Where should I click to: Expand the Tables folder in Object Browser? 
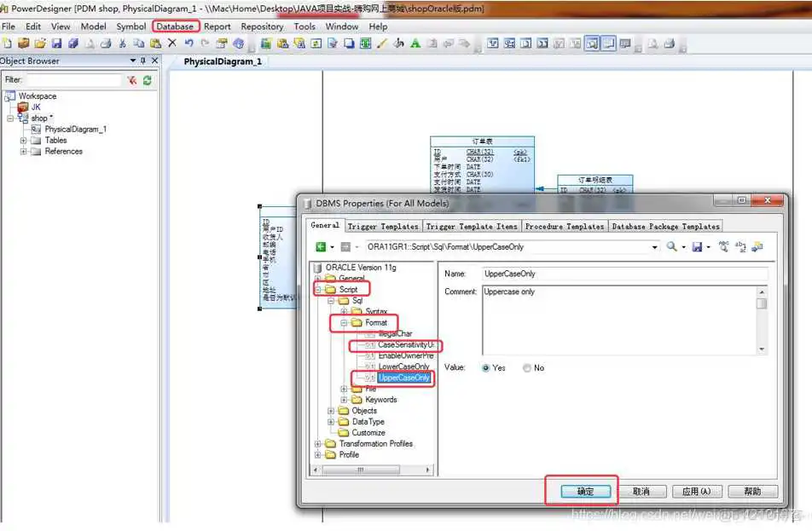click(23, 141)
